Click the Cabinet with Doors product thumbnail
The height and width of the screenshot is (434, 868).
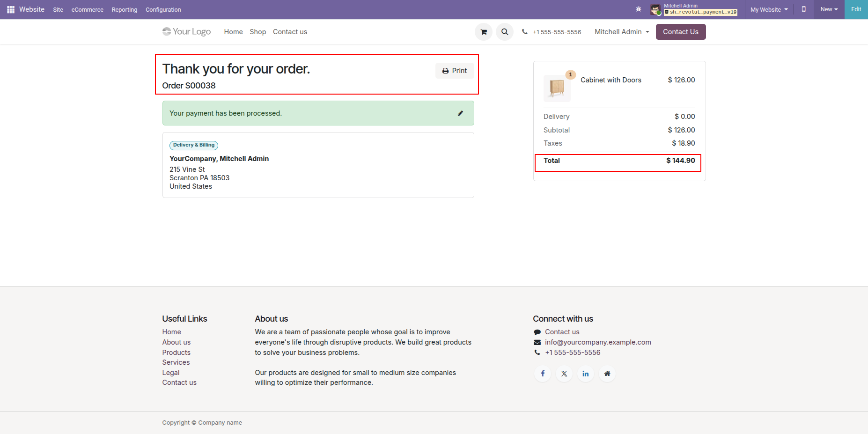(557, 88)
